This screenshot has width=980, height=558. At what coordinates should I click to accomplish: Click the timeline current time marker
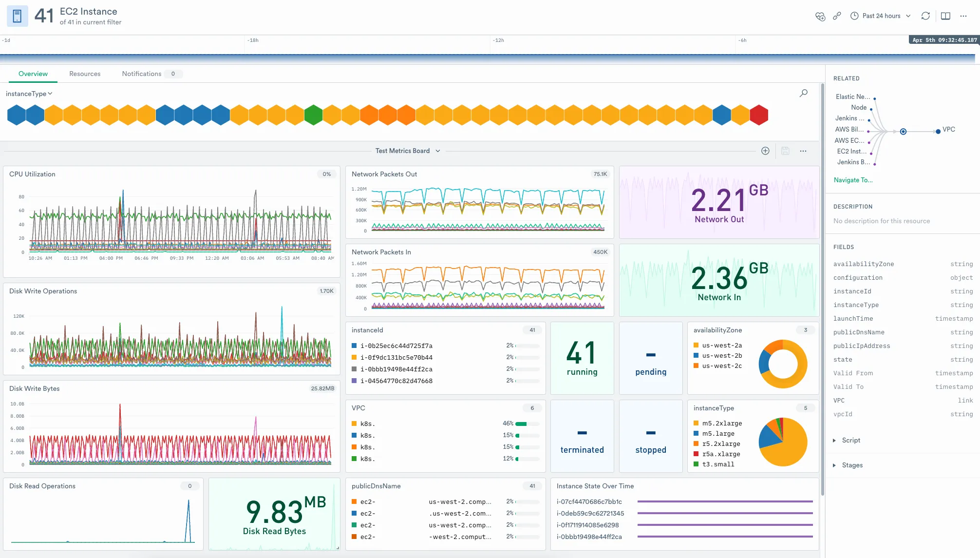point(944,40)
